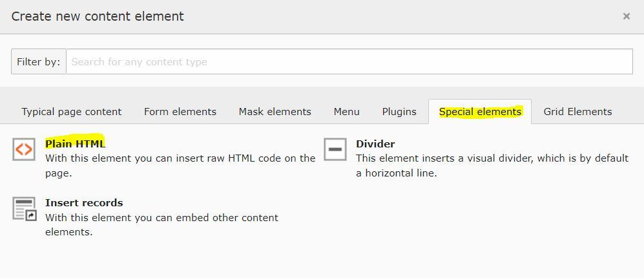Focus the content type search field
The height and width of the screenshot is (278, 644).
[x=349, y=62]
